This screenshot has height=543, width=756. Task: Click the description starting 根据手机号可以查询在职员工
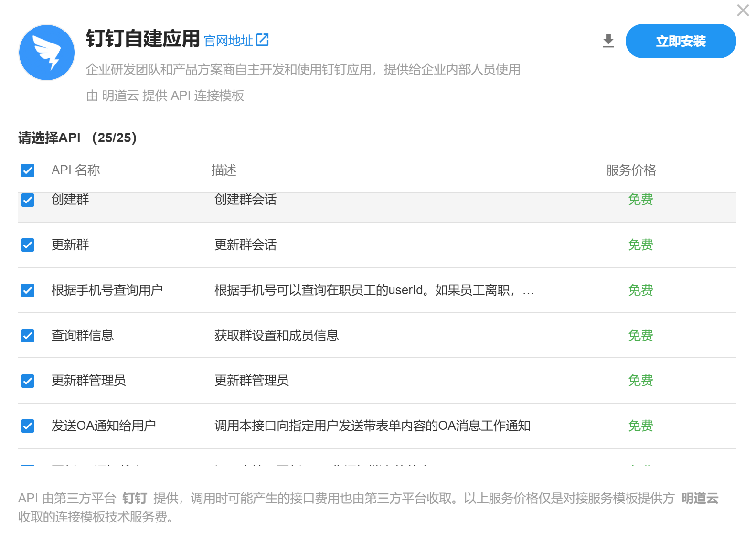374,290
